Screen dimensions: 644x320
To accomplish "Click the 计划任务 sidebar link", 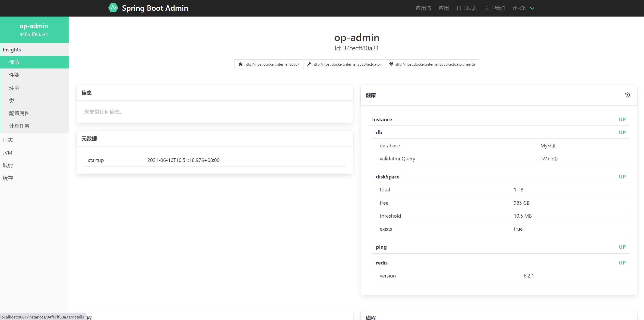I will pos(19,126).
